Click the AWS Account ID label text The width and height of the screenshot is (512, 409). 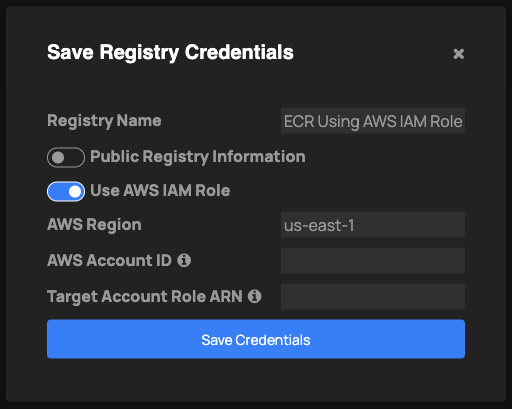click(109, 260)
